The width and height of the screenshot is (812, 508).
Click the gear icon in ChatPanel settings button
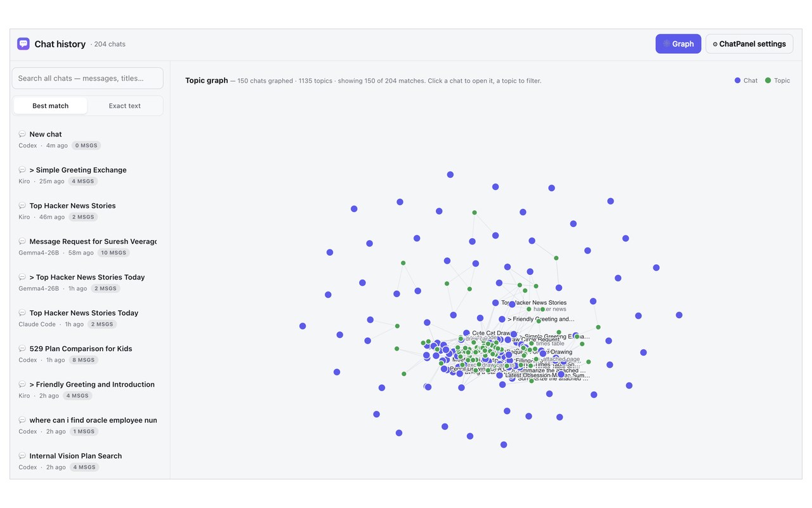715,44
